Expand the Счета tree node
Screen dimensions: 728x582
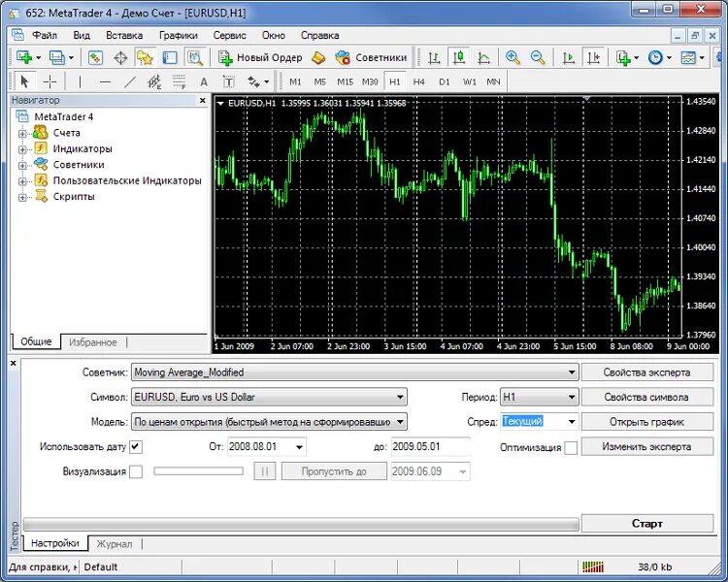(21, 134)
